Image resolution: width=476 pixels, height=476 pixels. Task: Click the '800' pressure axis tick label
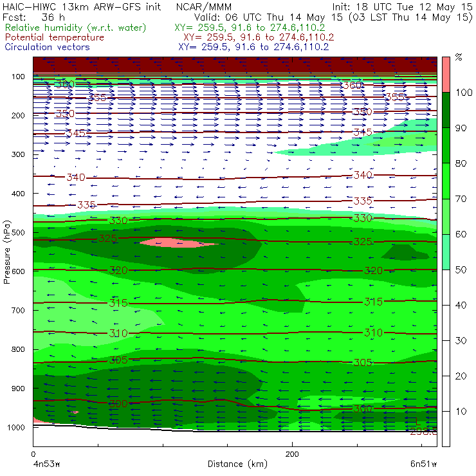(x=18, y=349)
